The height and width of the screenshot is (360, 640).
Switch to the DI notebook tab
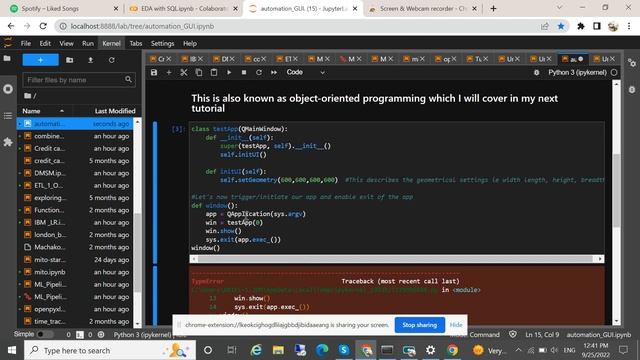(224, 59)
